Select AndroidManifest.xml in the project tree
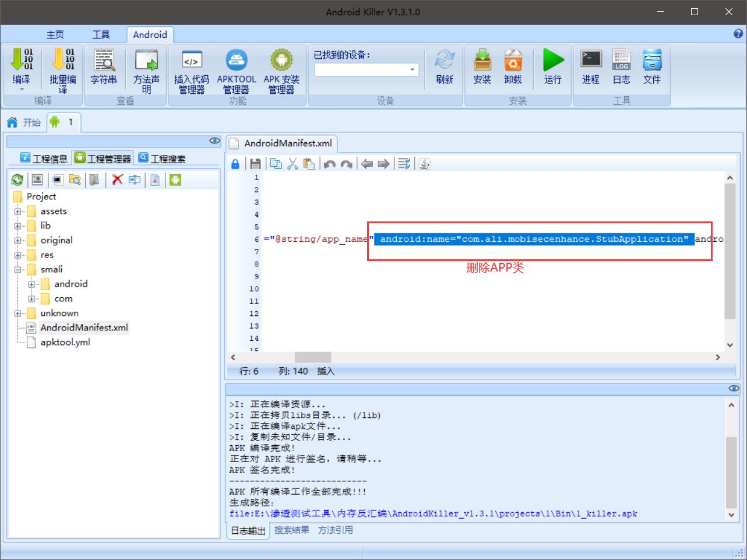This screenshot has width=747, height=560. [84, 327]
